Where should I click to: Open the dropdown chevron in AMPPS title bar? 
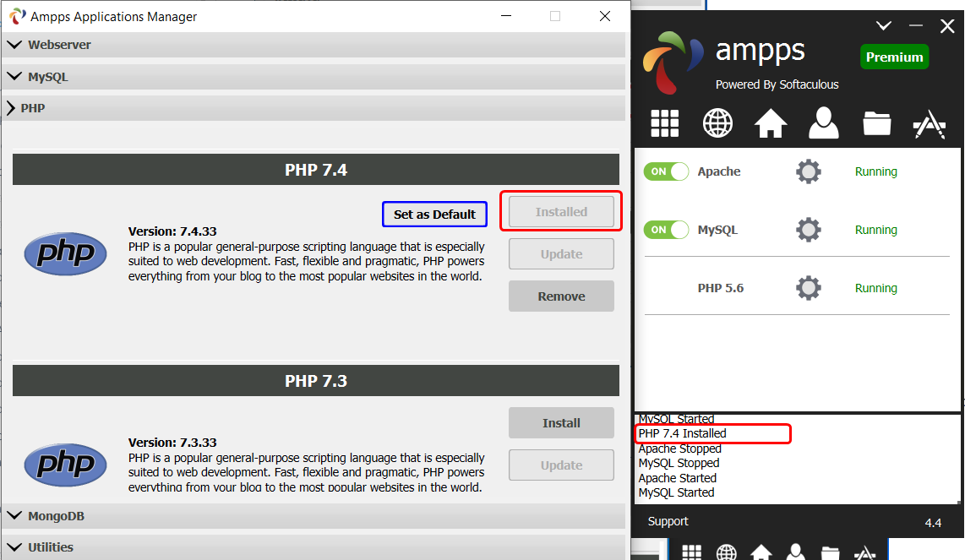[884, 25]
